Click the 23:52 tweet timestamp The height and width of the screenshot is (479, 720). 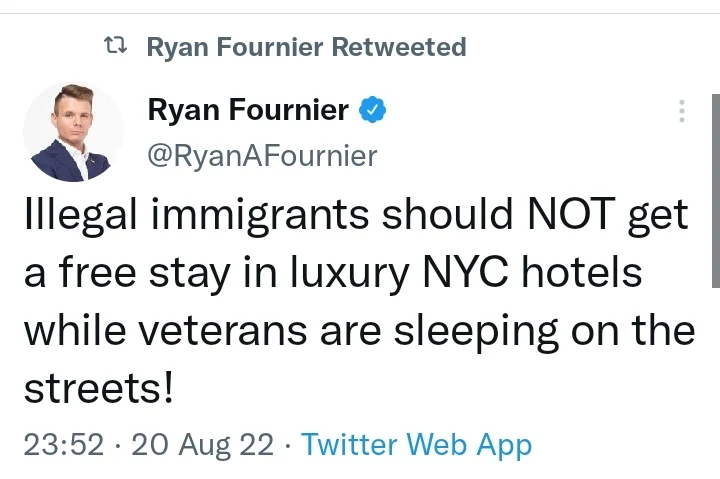point(63,445)
